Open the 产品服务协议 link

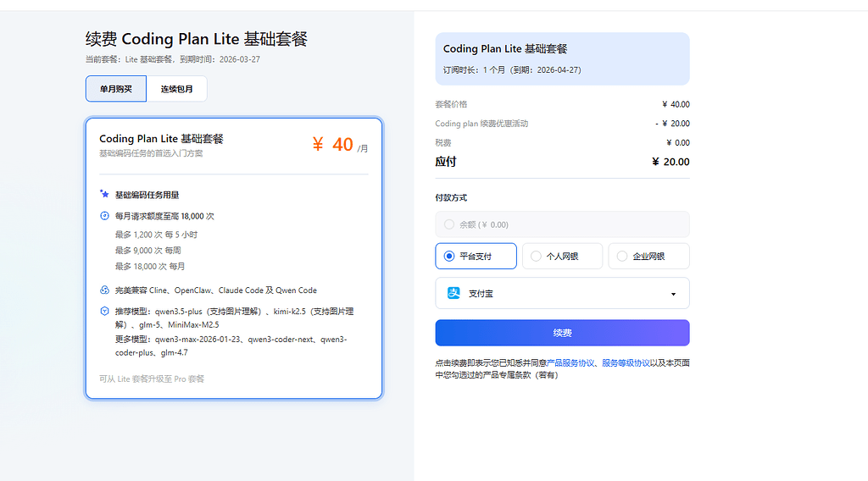[570, 362]
